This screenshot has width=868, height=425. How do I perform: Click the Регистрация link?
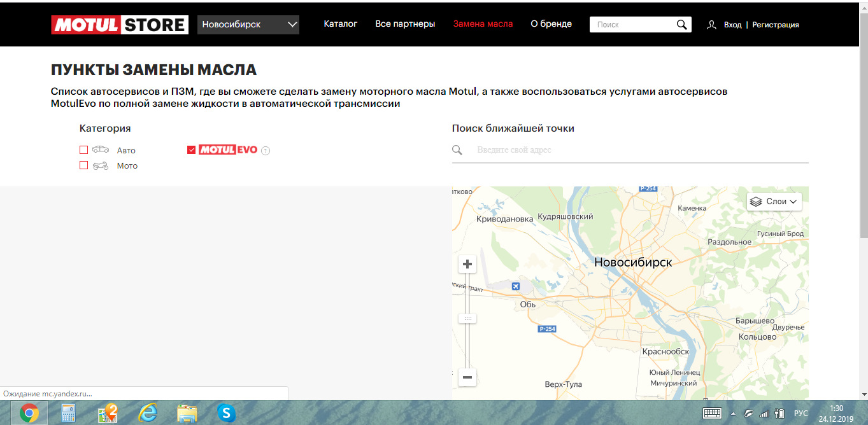[775, 25]
